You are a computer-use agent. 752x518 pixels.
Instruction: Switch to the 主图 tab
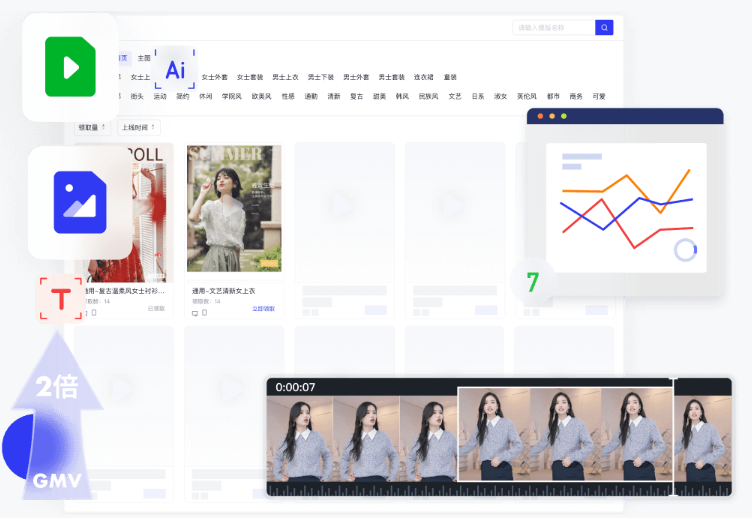point(144,58)
